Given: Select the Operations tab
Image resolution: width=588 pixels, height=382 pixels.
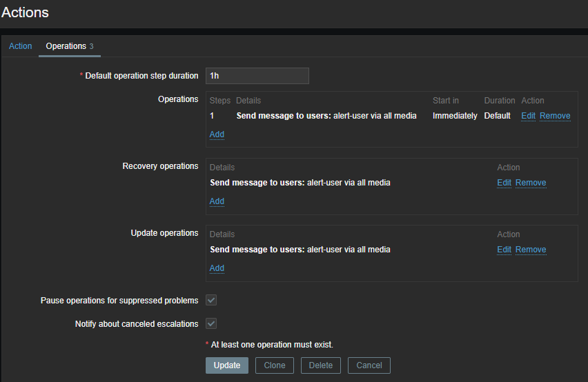Looking at the screenshot, I should pyautogui.click(x=66, y=46).
